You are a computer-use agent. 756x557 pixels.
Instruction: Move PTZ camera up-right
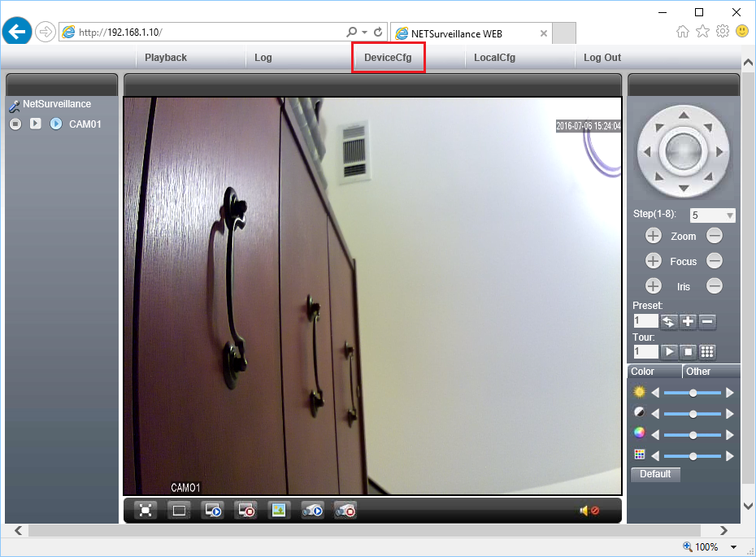[x=708, y=128]
